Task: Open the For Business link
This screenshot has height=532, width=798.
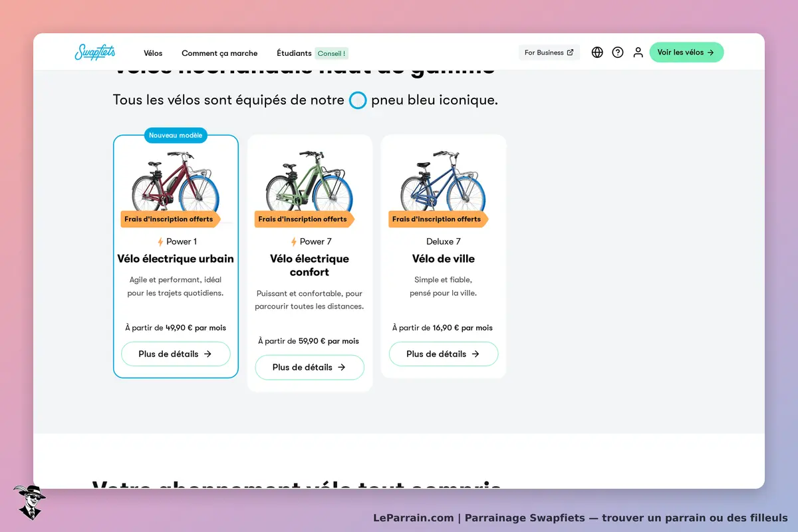Action: click(x=549, y=53)
